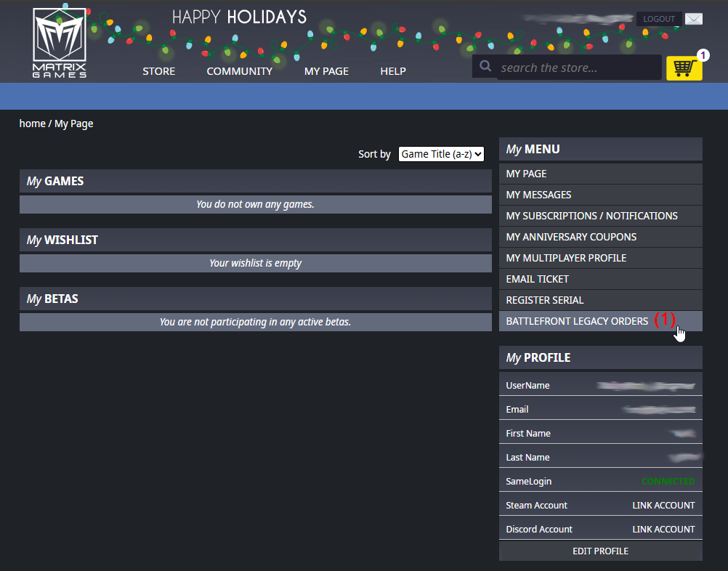This screenshot has width=728, height=571.
Task: Click the LOGOUT button
Action: [659, 19]
